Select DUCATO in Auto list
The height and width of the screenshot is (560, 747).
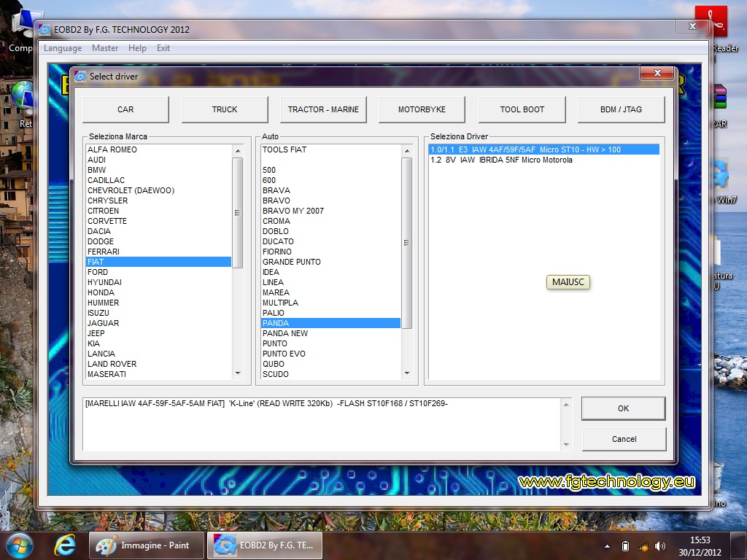pyautogui.click(x=330, y=241)
